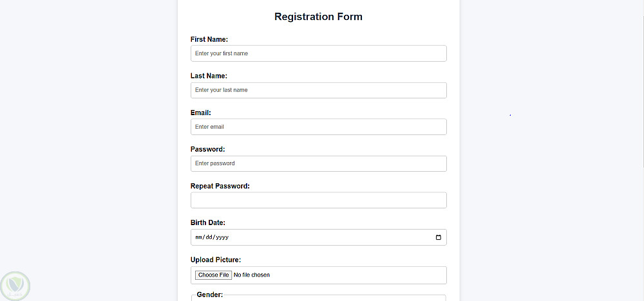Click the Last Name label
Screen dimensions: 644x301
tap(209, 76)
